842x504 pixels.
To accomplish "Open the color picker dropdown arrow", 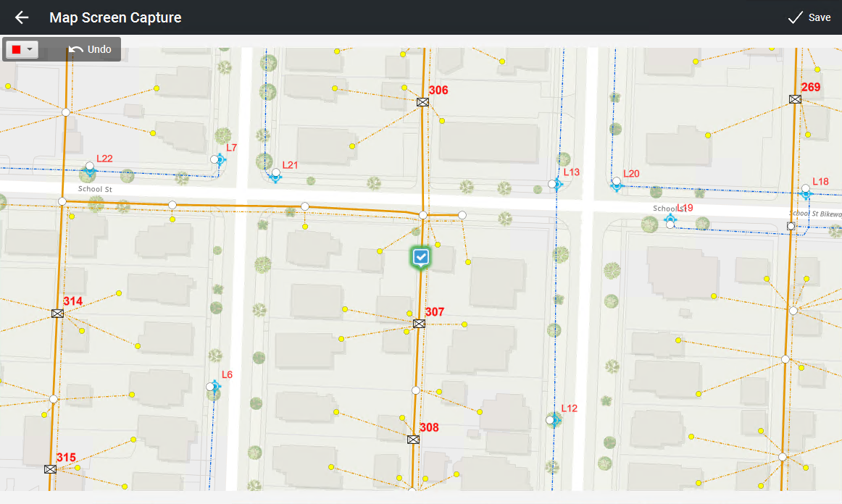I will (30, 49).
